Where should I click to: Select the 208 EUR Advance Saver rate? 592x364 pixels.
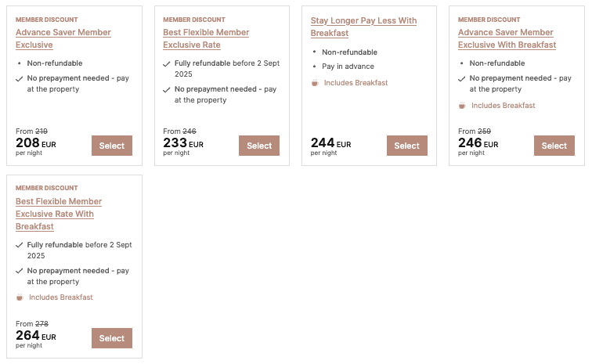tap(112, 146)
